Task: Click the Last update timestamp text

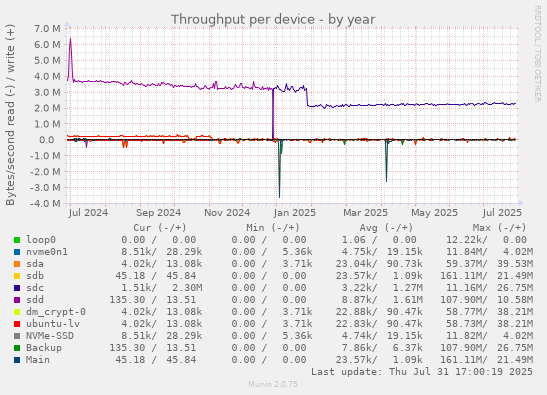Action: [422, 372]
